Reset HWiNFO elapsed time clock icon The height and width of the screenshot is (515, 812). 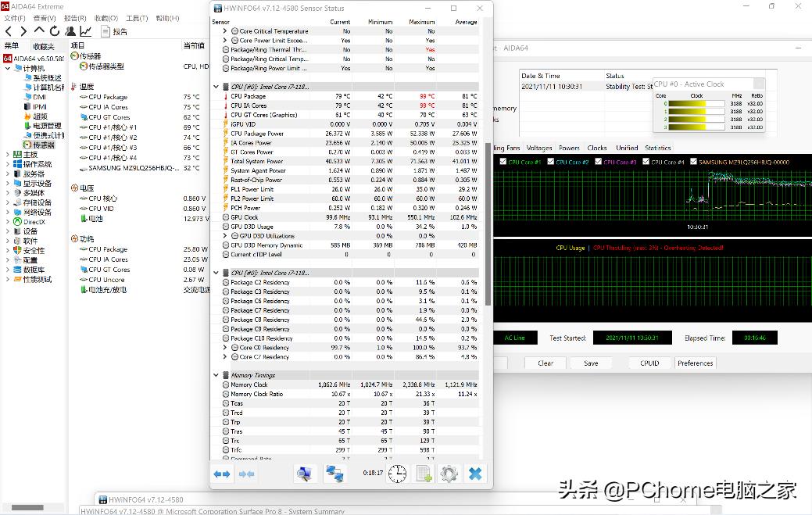click(x=398, y=474)
